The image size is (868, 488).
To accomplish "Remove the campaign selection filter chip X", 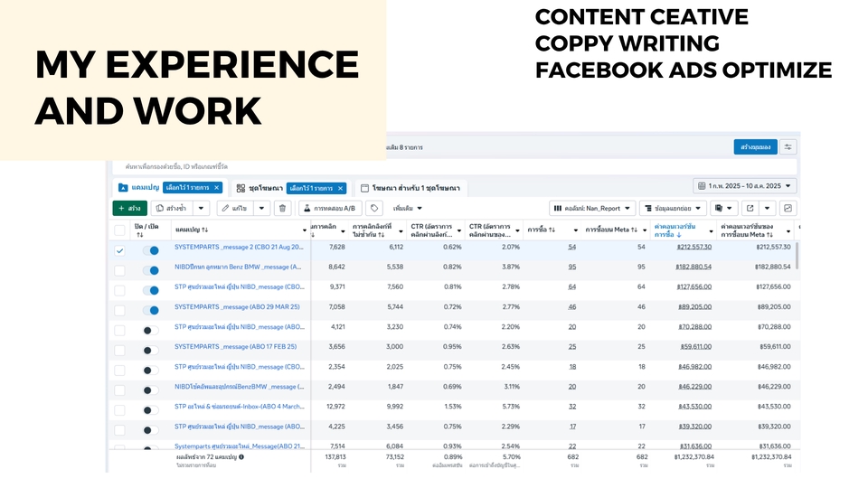I will coord(216,188).
